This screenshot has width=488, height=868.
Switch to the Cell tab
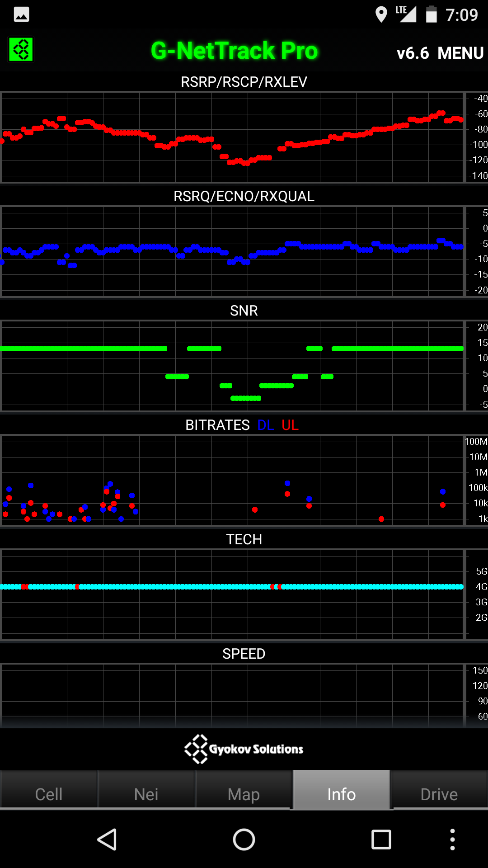coord(49,794)
